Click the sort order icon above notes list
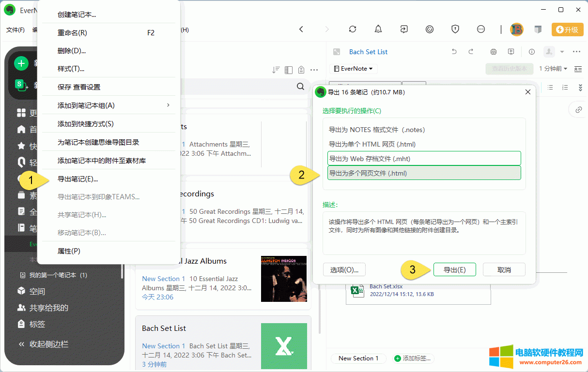Image resolution: width=588 pixels, height=372 pixels. point(276,70)
